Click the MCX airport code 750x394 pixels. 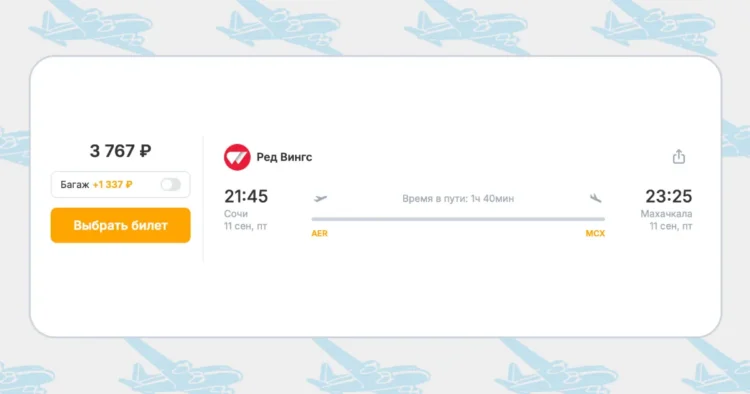point(595,233)
